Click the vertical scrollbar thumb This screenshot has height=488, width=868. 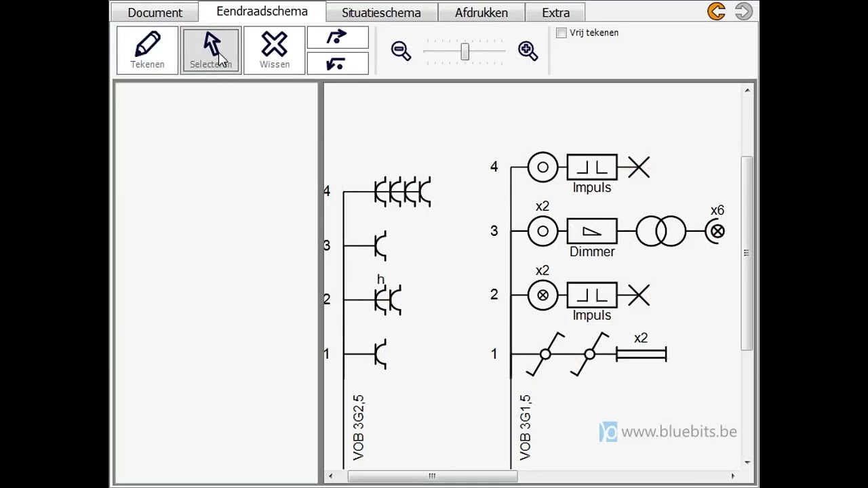[747, 253]
